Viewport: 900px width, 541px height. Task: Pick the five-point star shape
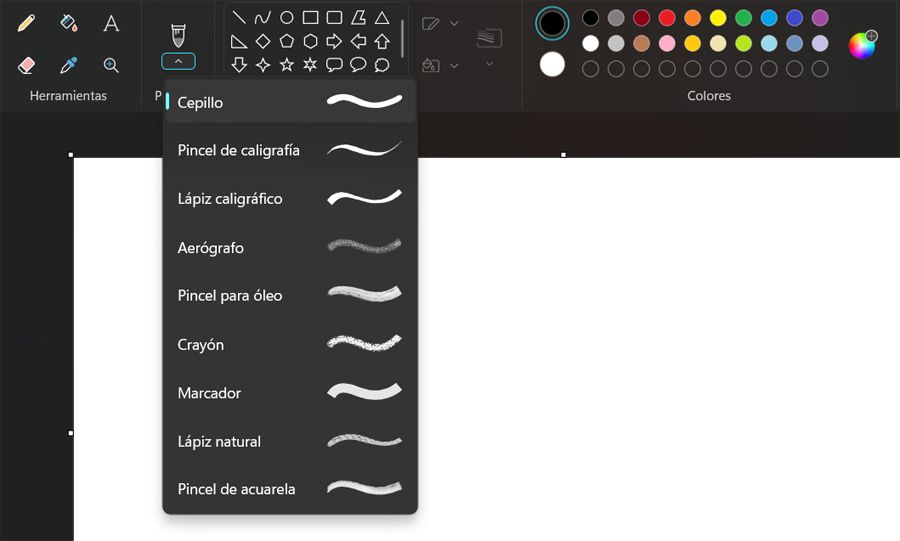286,65
